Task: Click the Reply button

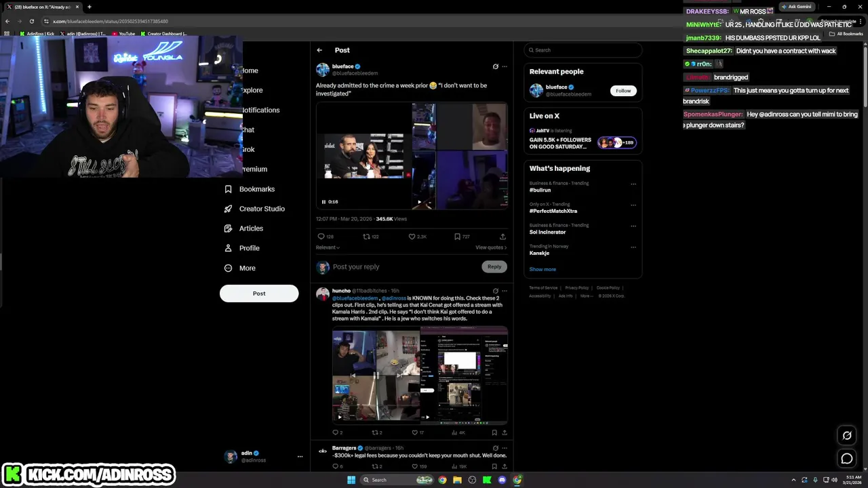Action: (x=494, y=267)
